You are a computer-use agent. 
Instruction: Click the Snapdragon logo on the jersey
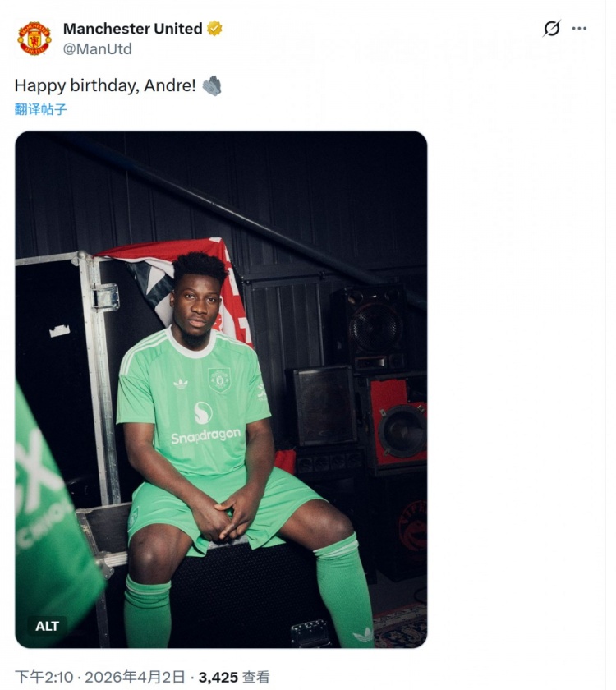205,425
